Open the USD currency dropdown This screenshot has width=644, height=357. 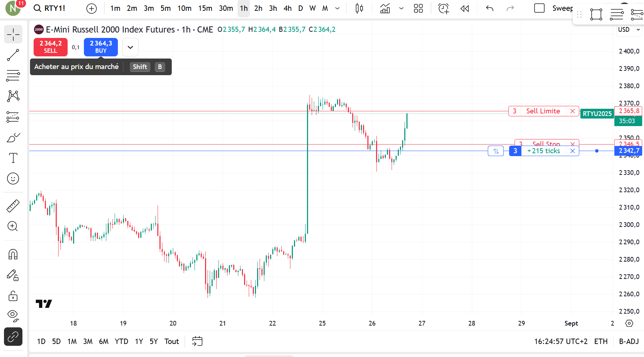(628, 30)
